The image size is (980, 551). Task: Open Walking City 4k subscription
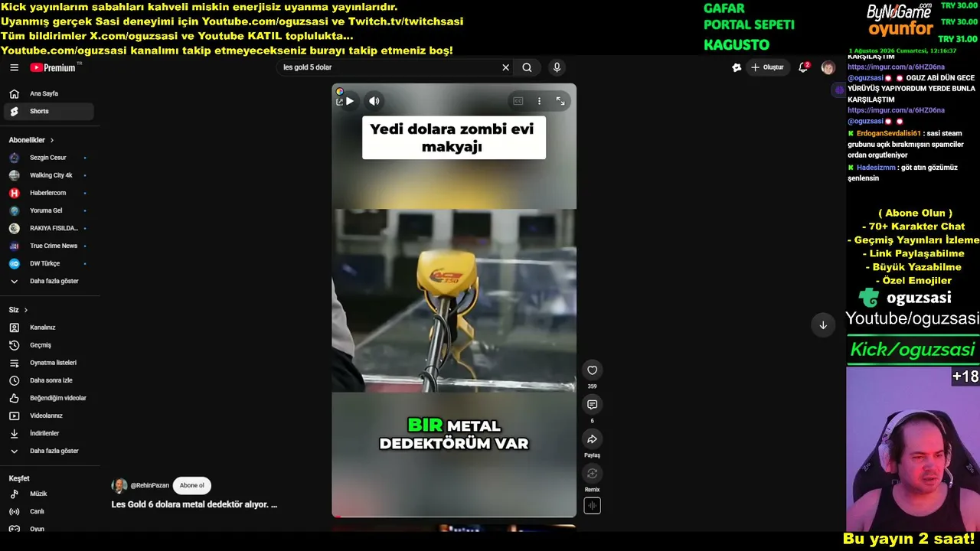51,175
